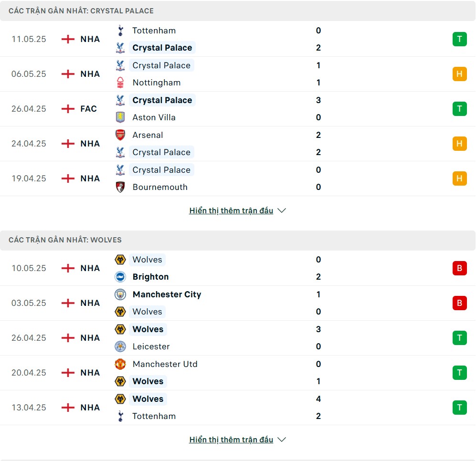Open 'Hiển thị thêm trận đấu' under Crystal Palace

click(x=231, y=210)
